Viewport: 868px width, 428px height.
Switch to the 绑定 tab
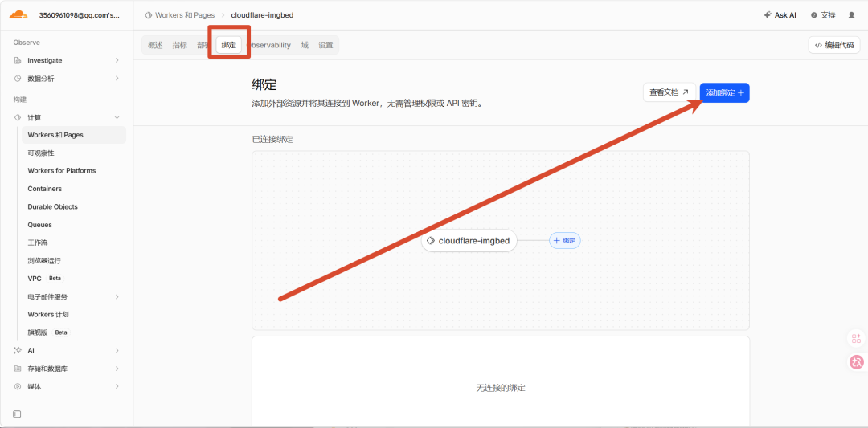click(x=228, y=45)
